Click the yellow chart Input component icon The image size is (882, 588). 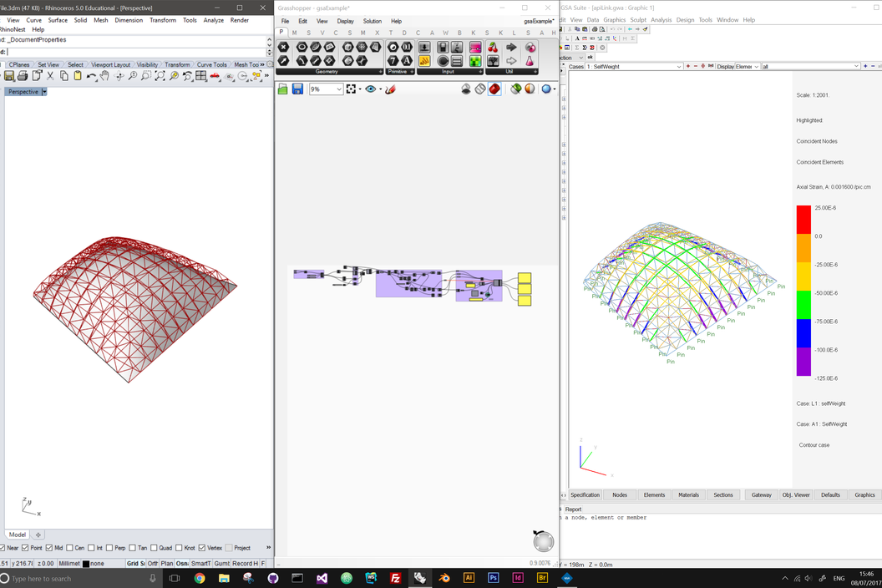pyautogui.click(x=424, y=61)
